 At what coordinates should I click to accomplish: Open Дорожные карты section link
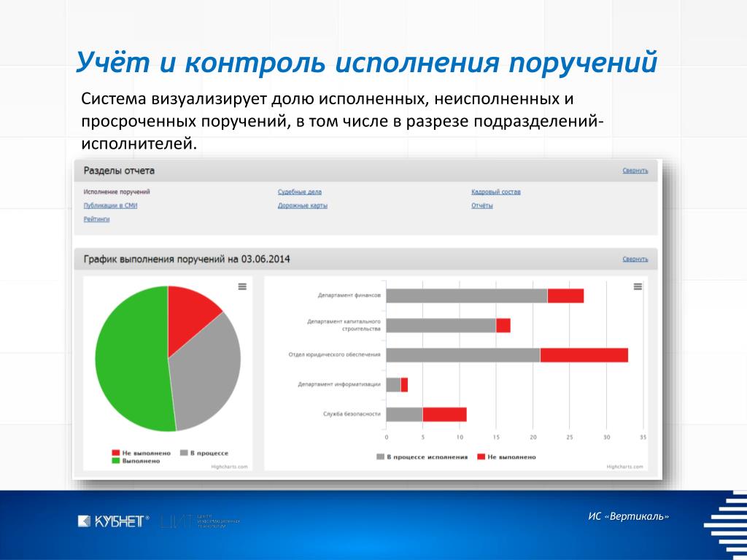point(303,206)
